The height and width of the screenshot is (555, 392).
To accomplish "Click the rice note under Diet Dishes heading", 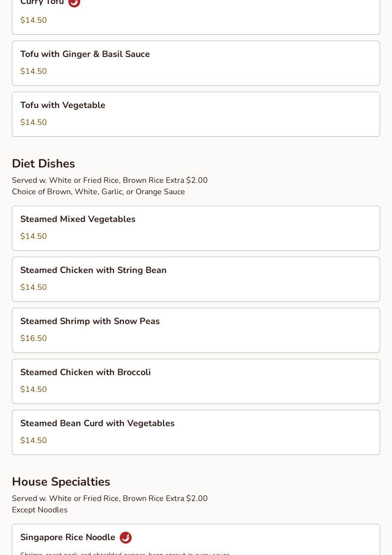I will pyautogui.click(x=110, y=180).
